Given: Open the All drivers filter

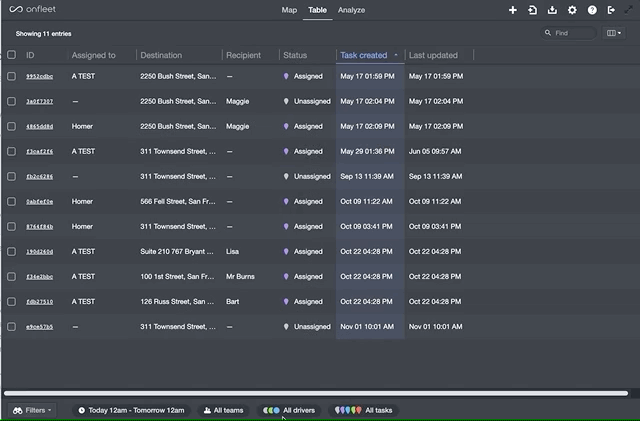Looking at the screenshot, I should 289,410.
